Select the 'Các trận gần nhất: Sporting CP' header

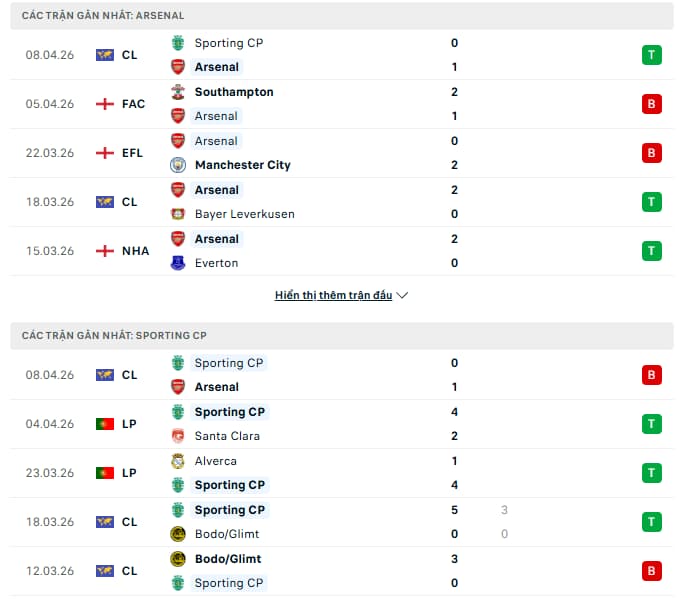click(114, 336)
